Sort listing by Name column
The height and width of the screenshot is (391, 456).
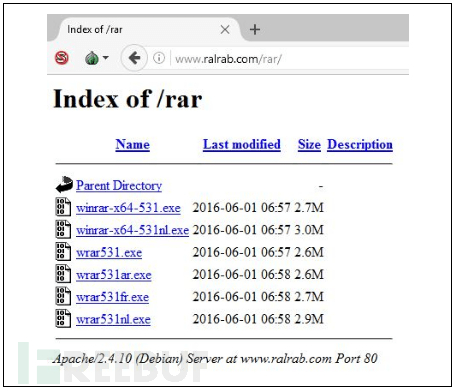(x=133, y=145)
